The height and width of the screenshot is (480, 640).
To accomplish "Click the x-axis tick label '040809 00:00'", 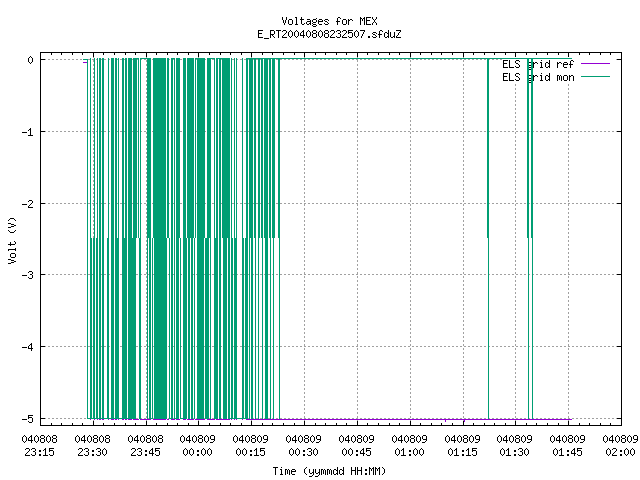I will click(198, 446).
